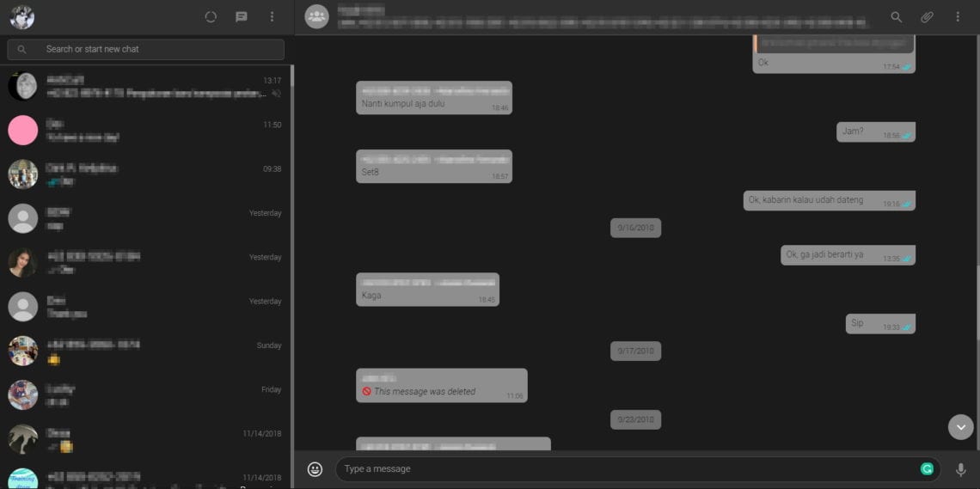
Task: Click the paperclip attach icon
Action: [x=927, y=17]
